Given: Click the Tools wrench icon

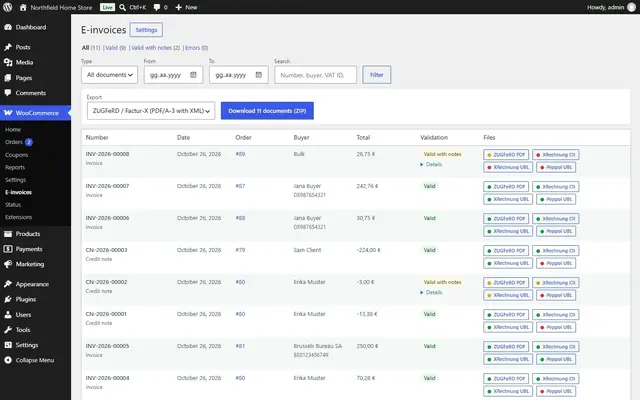Looking at the screenshot, I should tap(8, 330).
